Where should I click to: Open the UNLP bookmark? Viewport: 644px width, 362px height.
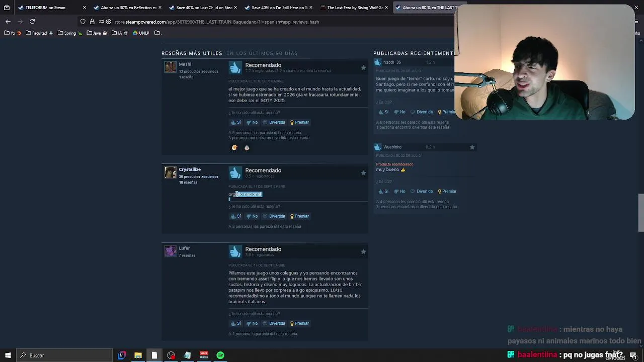coord(141,33)
